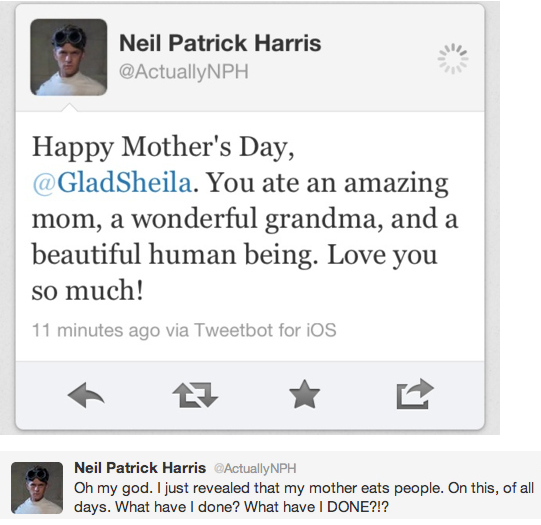
Task: Click the "Tweetbot for iOS" source text
Action: tap(265, 330)
